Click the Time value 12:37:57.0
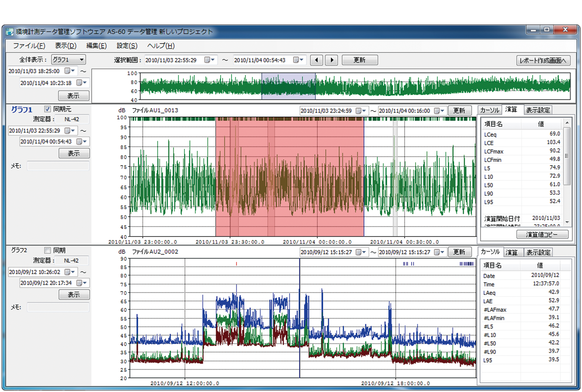 pyautogui.click(x=546, y=284)
